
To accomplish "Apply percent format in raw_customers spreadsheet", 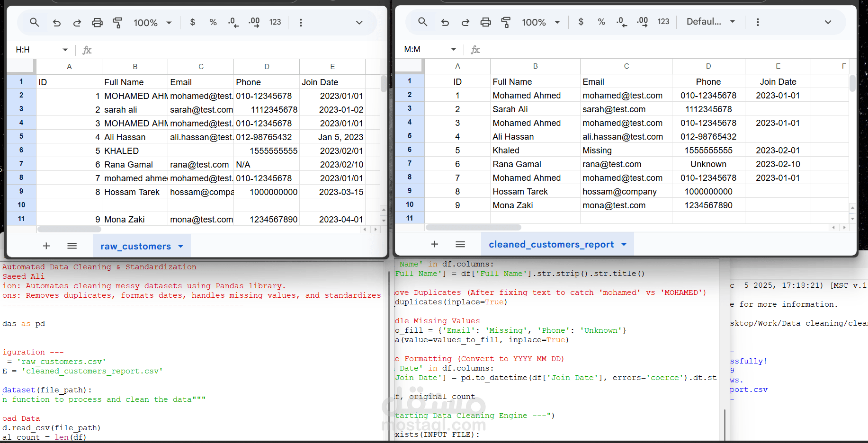I will coord(213,22).
